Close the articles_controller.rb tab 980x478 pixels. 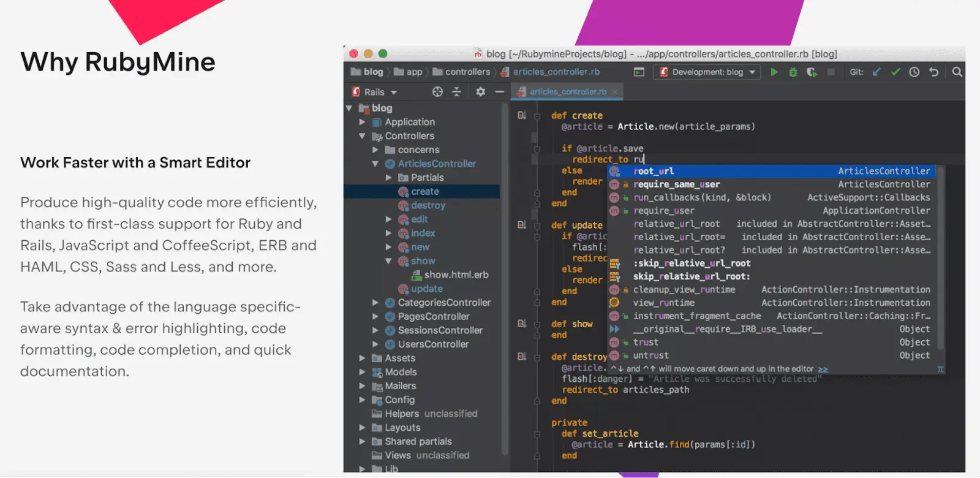(615, 92)
